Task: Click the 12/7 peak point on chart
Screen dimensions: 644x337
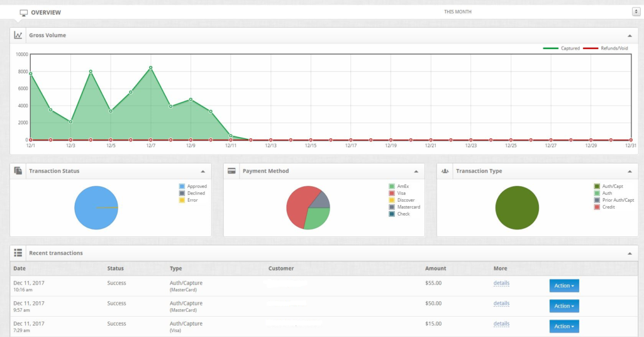Action: [151, 68]
